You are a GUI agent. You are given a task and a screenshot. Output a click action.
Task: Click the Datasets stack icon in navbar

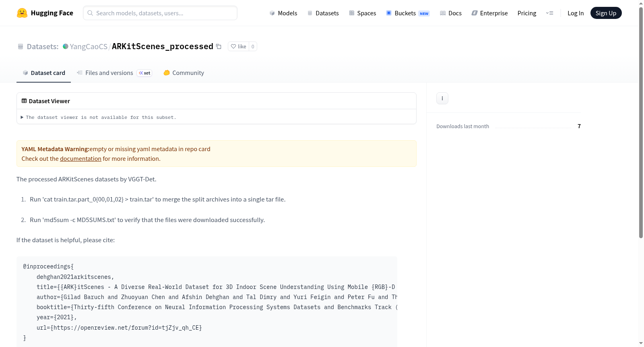(310, 13)
